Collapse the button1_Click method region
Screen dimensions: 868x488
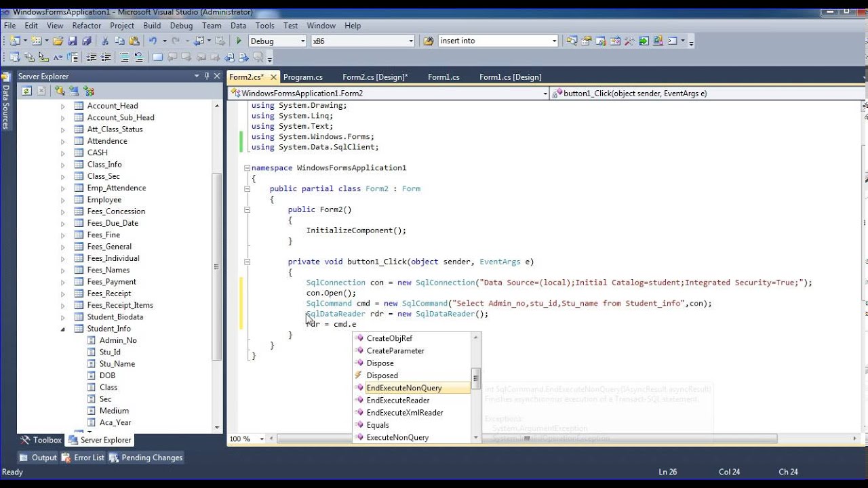pyautogui.click(x=247, y=262)
